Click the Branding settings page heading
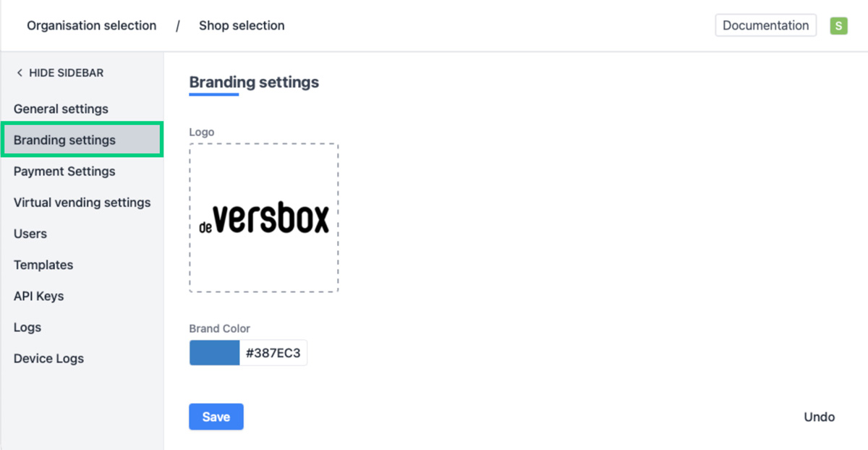 pyautogui.click(x=254, y=82)
